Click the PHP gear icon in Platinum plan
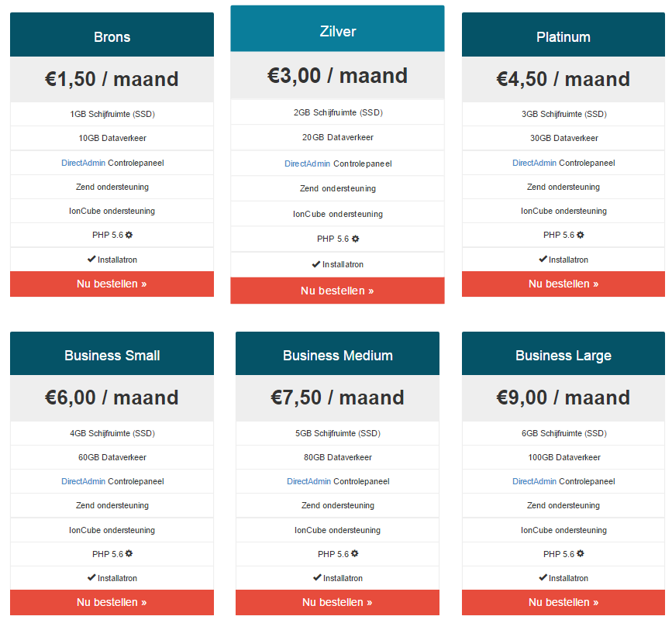 pos(581,235)
